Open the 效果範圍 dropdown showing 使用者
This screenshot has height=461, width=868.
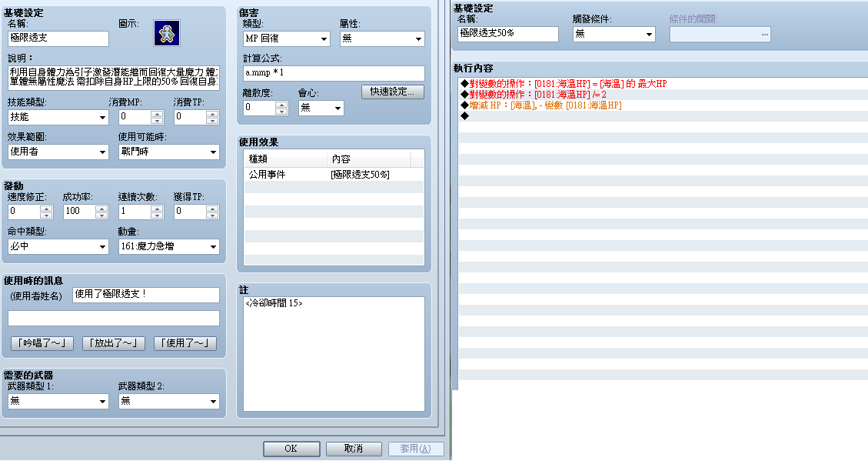[x=58, y=152]
